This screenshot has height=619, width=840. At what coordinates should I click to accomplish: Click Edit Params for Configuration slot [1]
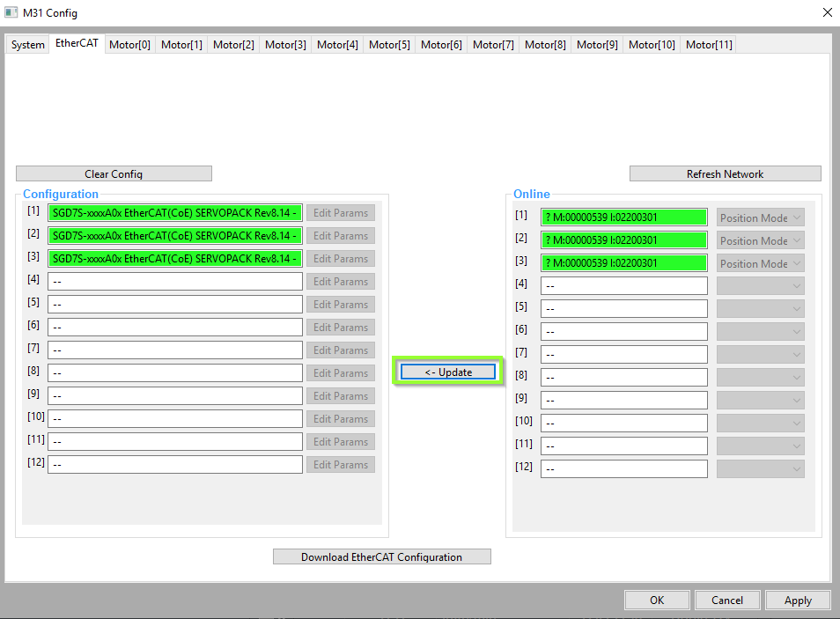click(341, 213)
